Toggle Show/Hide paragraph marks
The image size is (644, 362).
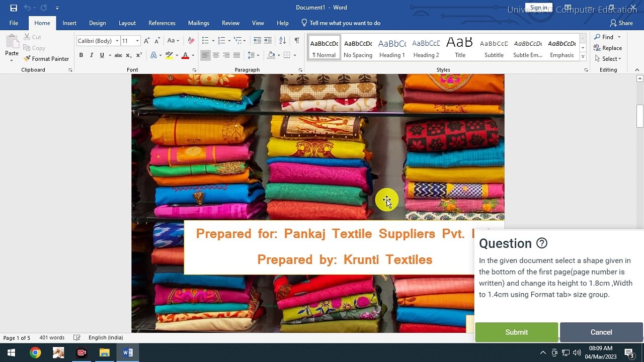pos(297,41)
